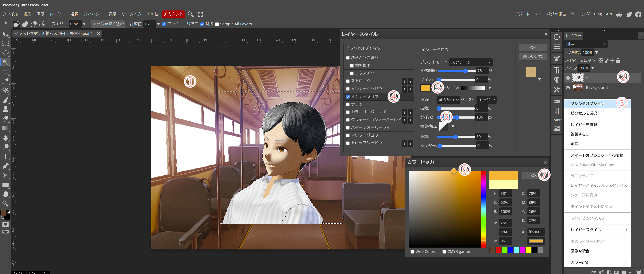Open the フィルター menu
The width and height of the screenshot is (644, 274).
[93, 14]
